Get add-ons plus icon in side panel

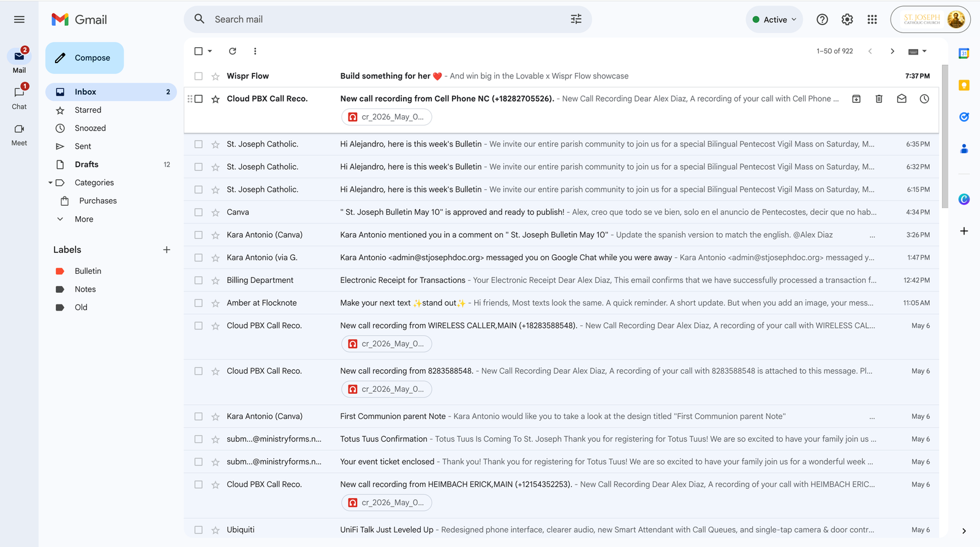(x=964, y=231)
